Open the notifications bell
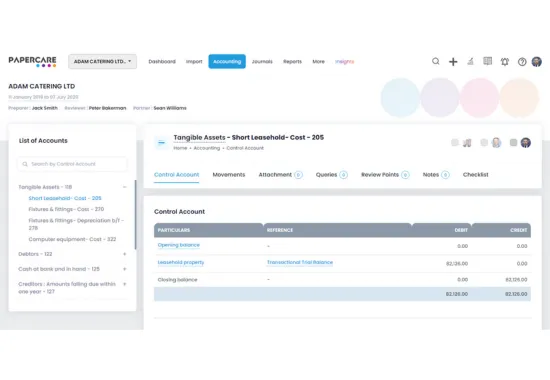Viewport: 550px width, 380px height. click(505, 62)
